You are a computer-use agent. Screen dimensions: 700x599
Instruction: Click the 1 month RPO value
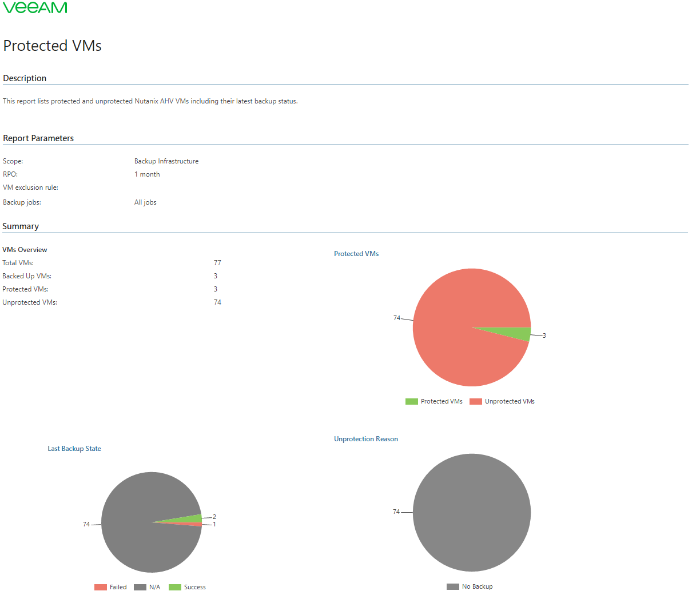pyautogui.click(x=147, y=174)
